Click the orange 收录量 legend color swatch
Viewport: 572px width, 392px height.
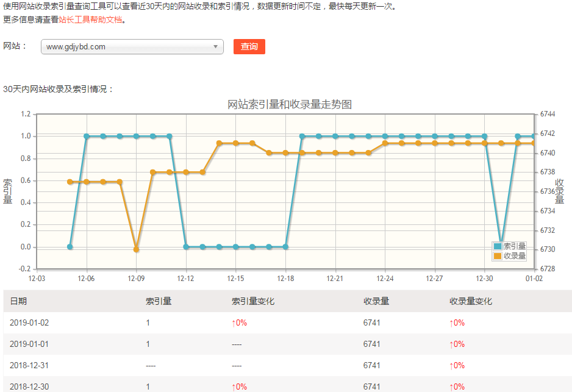point(498,256)
